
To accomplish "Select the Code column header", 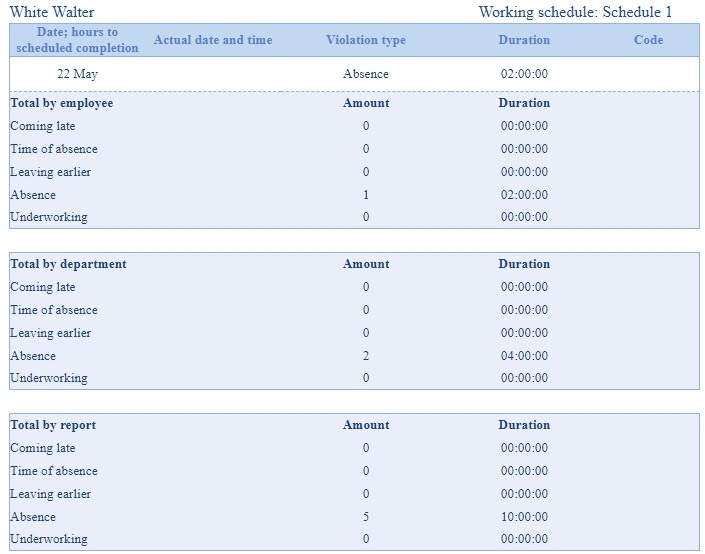I will [648, 40].
